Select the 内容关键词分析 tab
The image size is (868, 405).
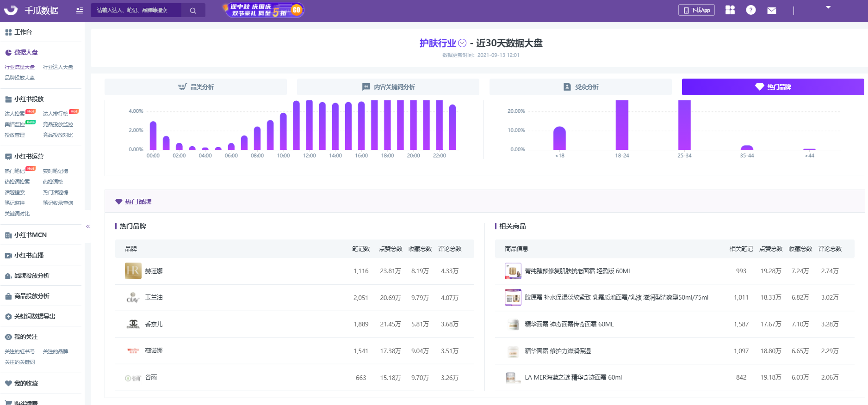tap(388, 87)
